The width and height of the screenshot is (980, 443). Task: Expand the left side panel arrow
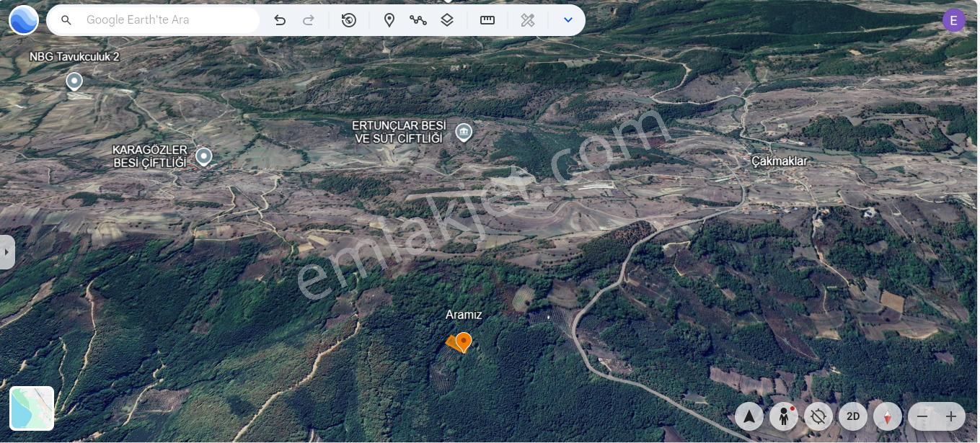click(x=6, y=251)
